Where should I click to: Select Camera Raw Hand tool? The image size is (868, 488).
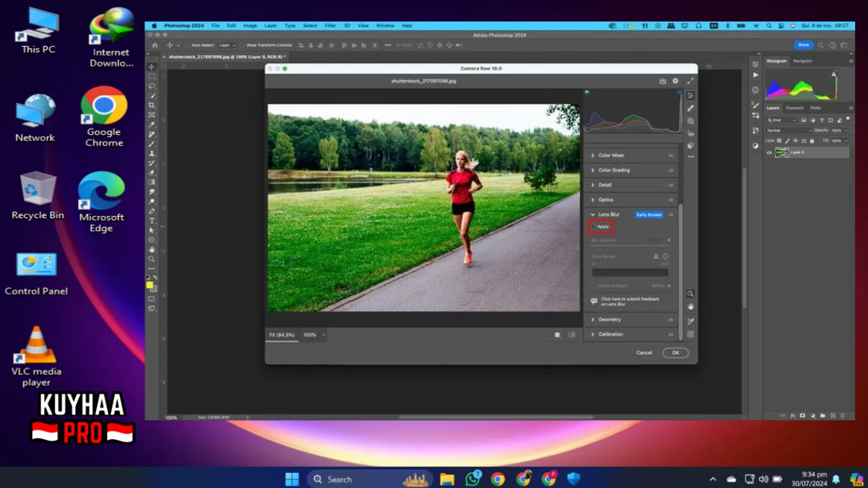pos(690,306)
